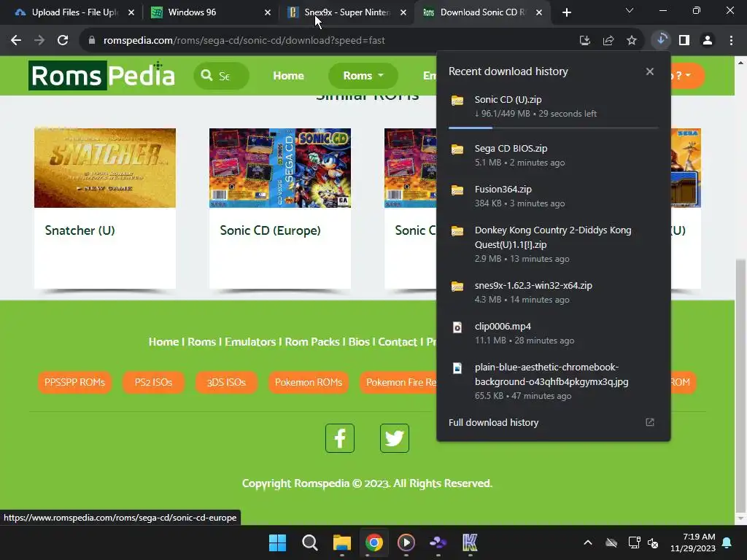Open the taskbar clock and date
The image size is (747, 560).
coord(693,542)
